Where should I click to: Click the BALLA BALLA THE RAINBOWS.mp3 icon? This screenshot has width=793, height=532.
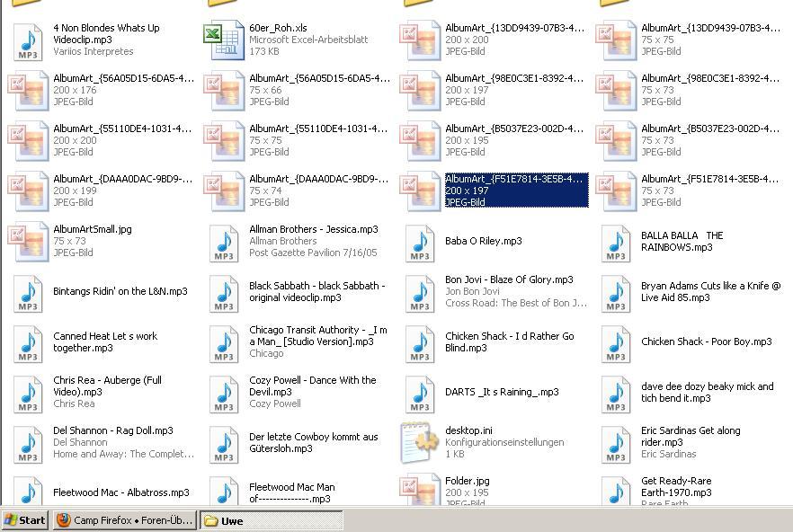[x=616, y=244]
